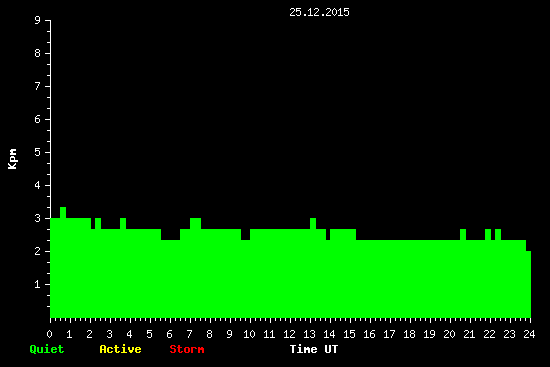550x367 pixels.
Task: Click the 25.12.2015 date title
Action: [x=319, y=12]
